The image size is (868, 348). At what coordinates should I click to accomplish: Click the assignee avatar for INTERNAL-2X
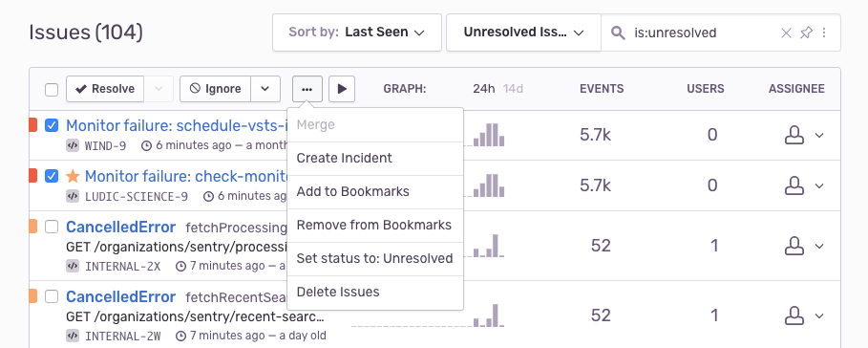pyautogui.click(x=794, y=246)
